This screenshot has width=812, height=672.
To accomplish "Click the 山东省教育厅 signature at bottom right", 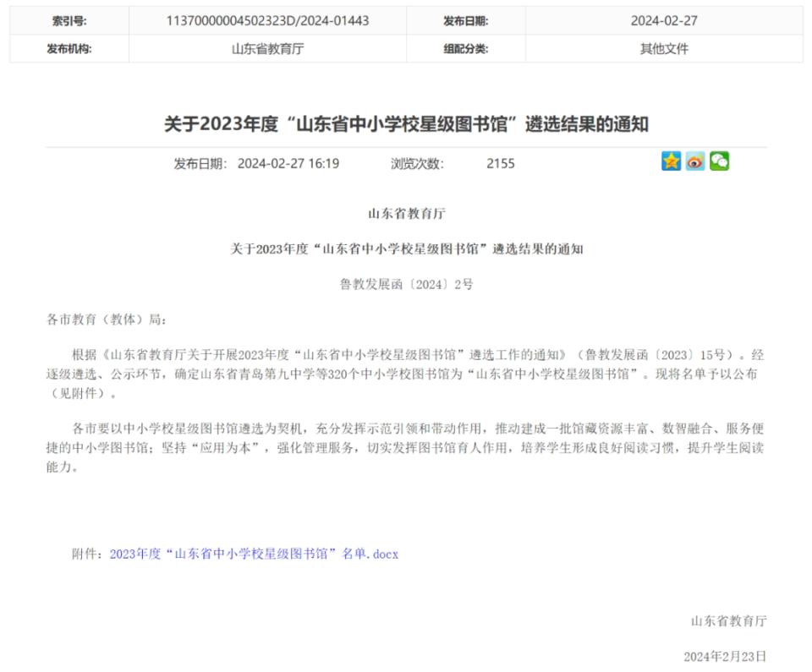I will tap(728, 620).
